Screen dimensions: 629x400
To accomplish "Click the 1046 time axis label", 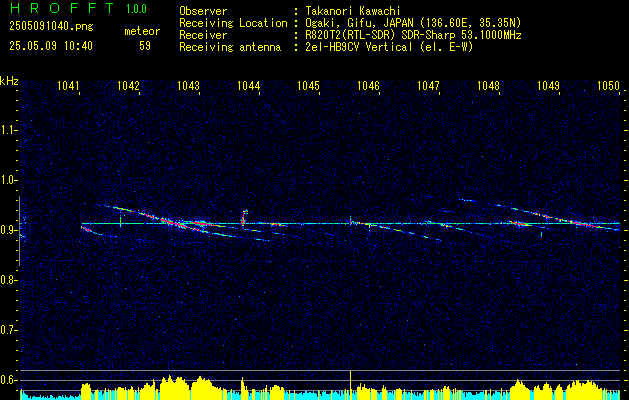I will 368,85.
